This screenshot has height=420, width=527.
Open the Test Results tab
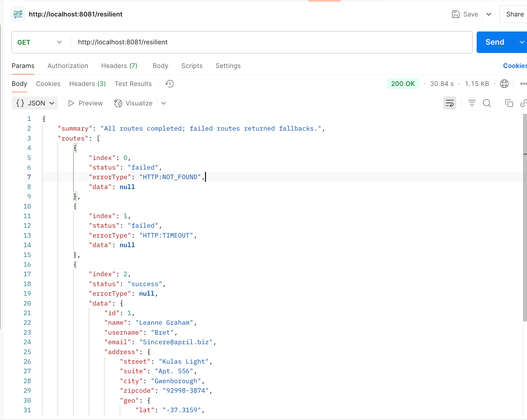[x=133, y=84]
